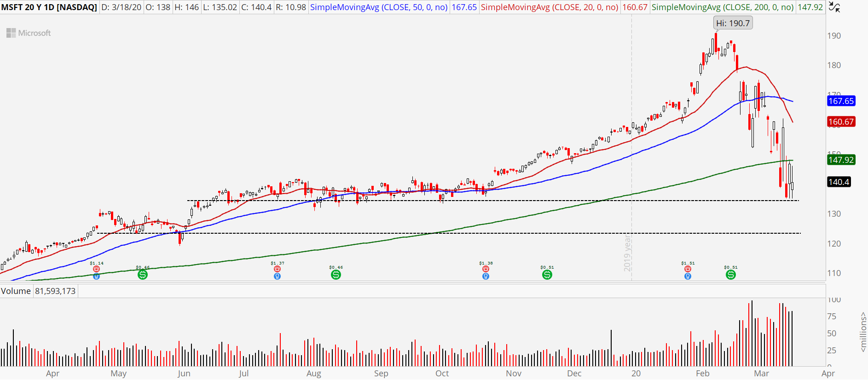This screenshot has width=868, height=380.
Task: Click the 'R: 10.98' range readout
Action: (291, 7)
